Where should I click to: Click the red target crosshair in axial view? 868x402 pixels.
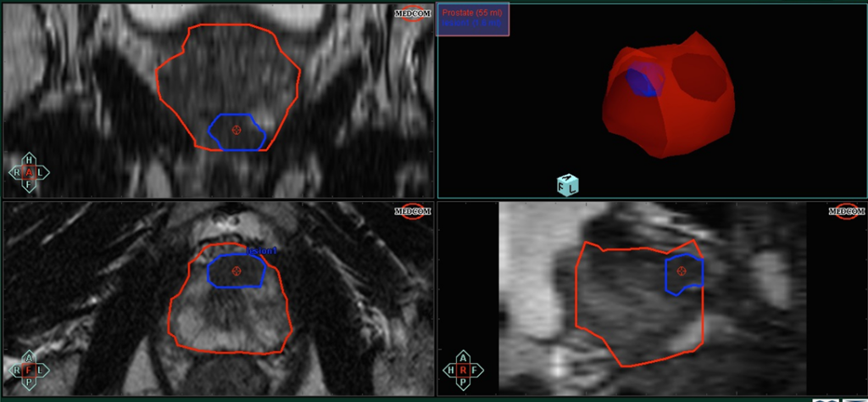(236, 271)
